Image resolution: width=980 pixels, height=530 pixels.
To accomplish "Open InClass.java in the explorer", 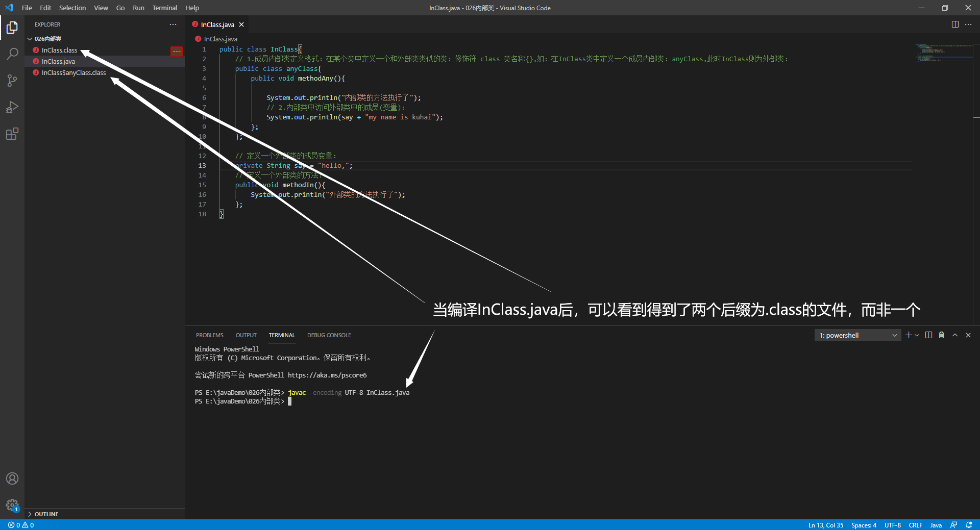I will (105, 61).
